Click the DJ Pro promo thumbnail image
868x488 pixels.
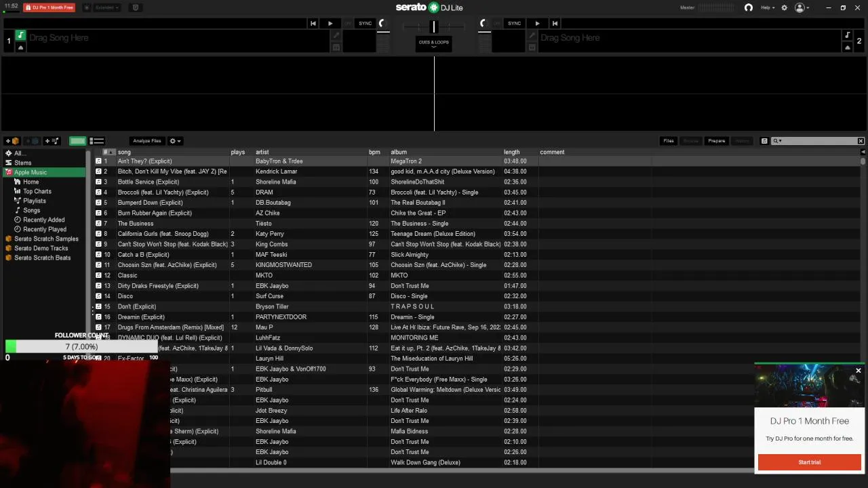(810, 385)
